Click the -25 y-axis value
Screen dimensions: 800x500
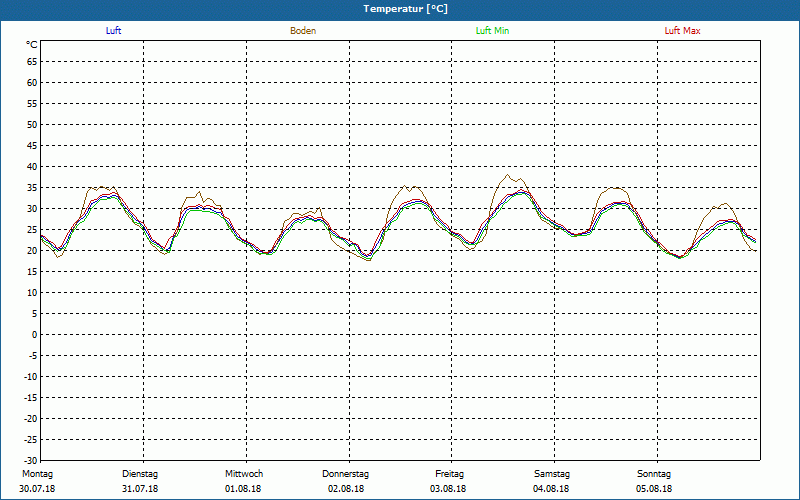click(31, 440)
